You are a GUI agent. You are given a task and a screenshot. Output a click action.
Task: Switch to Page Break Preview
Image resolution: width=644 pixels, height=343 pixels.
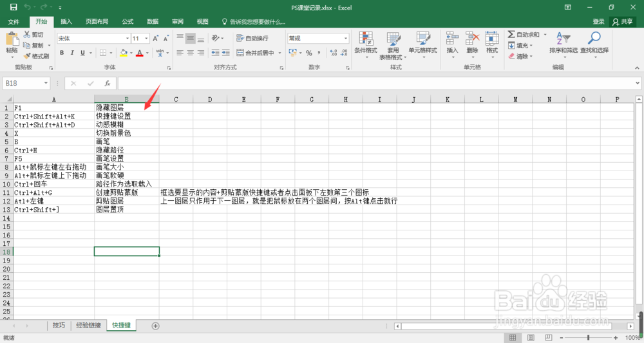coord(549,337)
